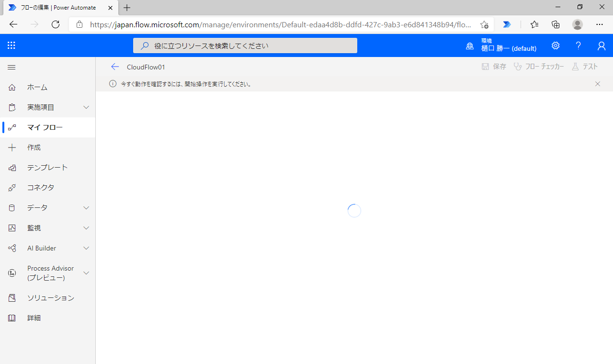Open the フロー チェッカー button

coord(539,67)
